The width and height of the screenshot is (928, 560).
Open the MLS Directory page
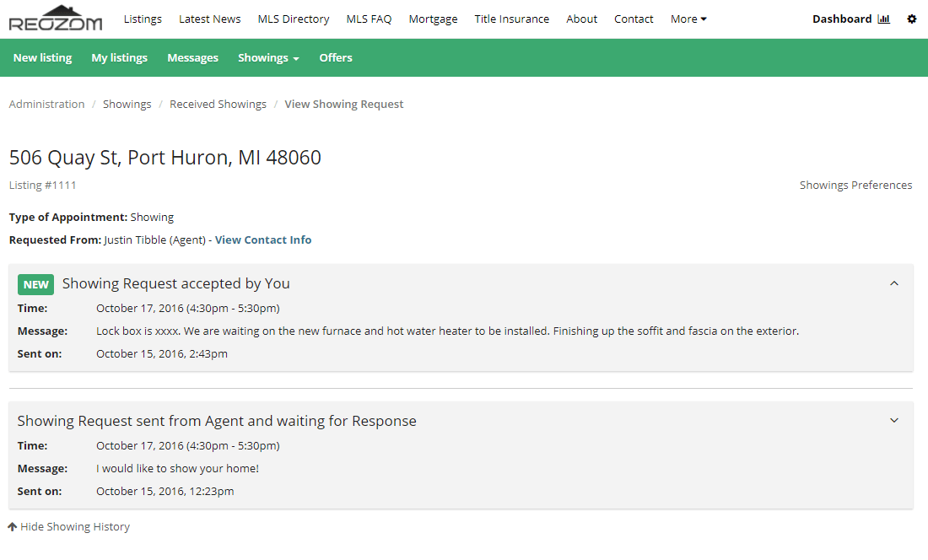[x=294, y=19]
